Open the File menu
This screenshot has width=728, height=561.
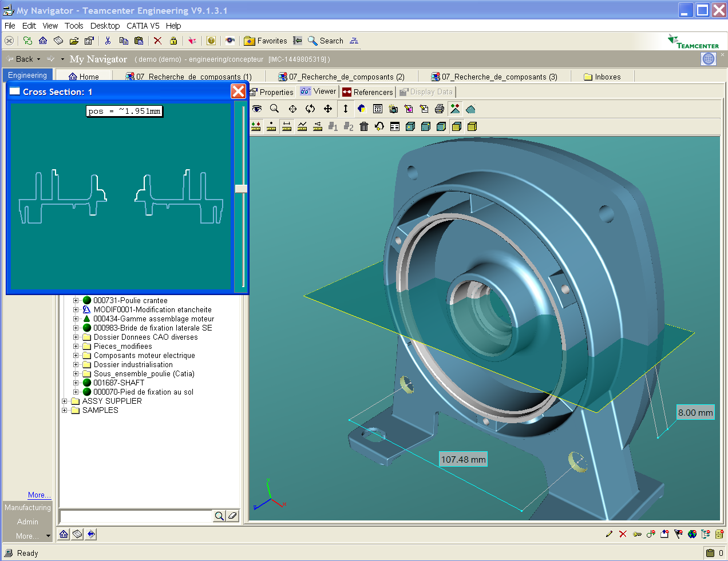coord(10,26)
